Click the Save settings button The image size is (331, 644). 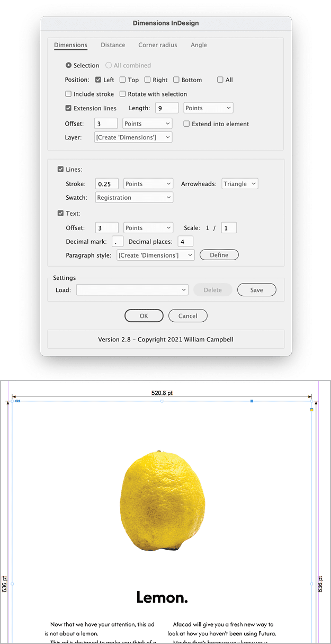[257, 290]
